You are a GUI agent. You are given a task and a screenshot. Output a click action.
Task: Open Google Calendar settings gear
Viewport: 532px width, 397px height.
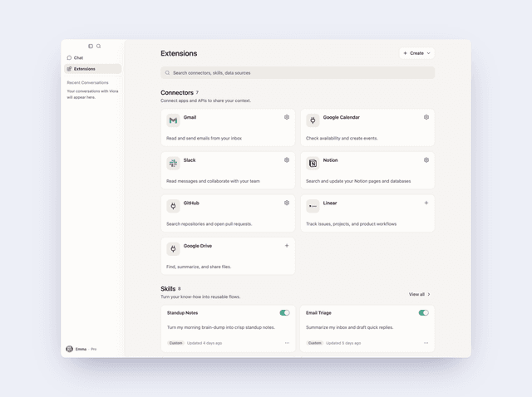click(x=426, y=117)
